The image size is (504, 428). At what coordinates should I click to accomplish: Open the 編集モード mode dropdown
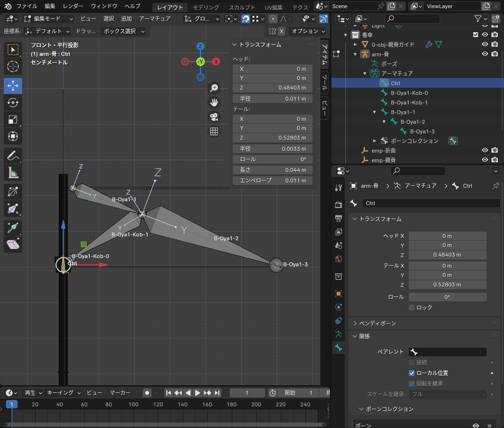coord(48,18)
